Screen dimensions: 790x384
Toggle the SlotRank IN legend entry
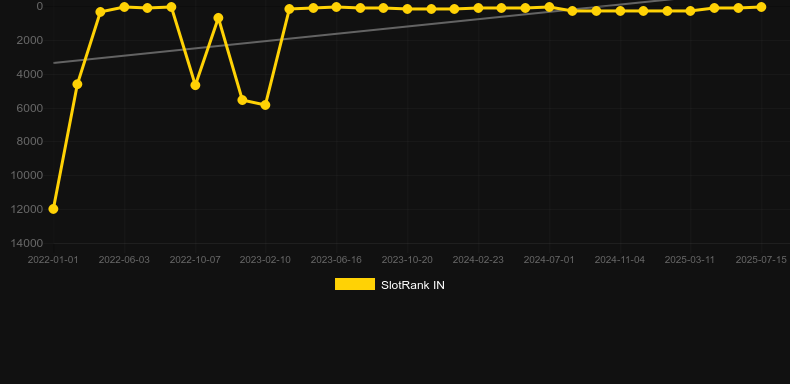point(389,285)
